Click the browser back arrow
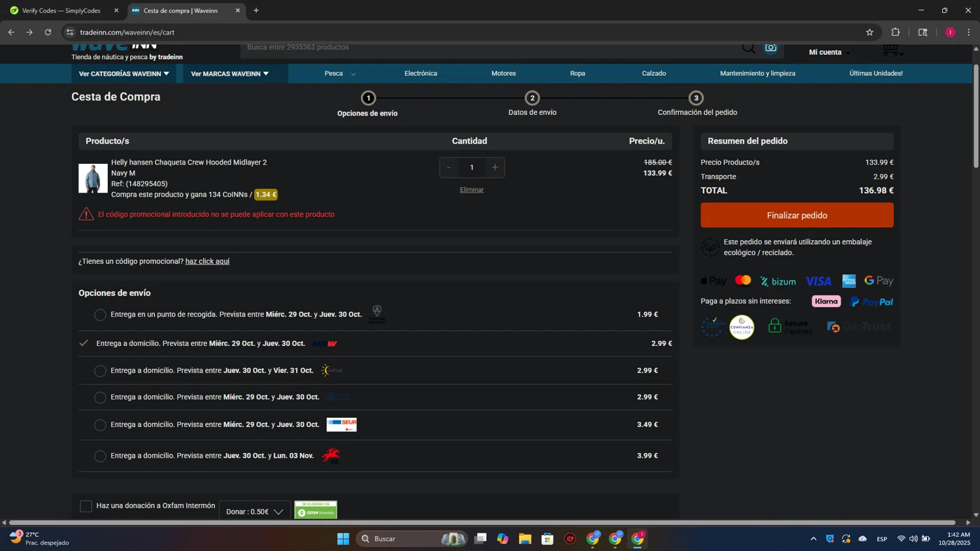 (11, 32)
